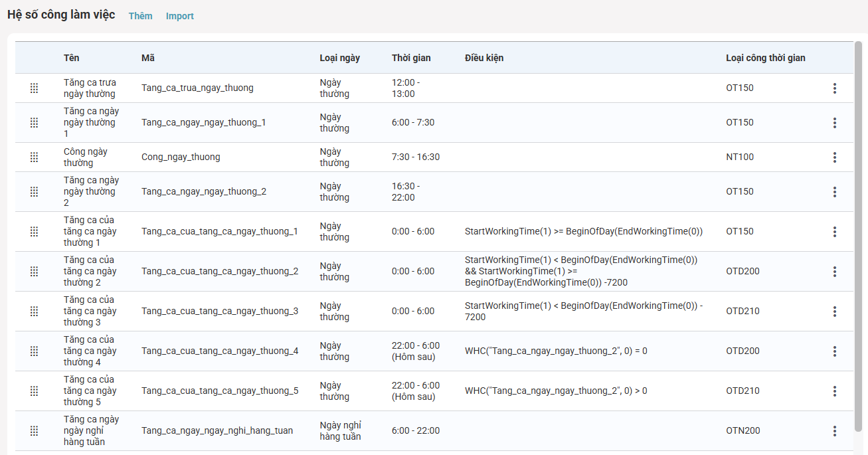
Task: Click reorder grip of Tang_ca_cua_tang_ca_ngay_thuong_3 row
Action: [34, 312]
